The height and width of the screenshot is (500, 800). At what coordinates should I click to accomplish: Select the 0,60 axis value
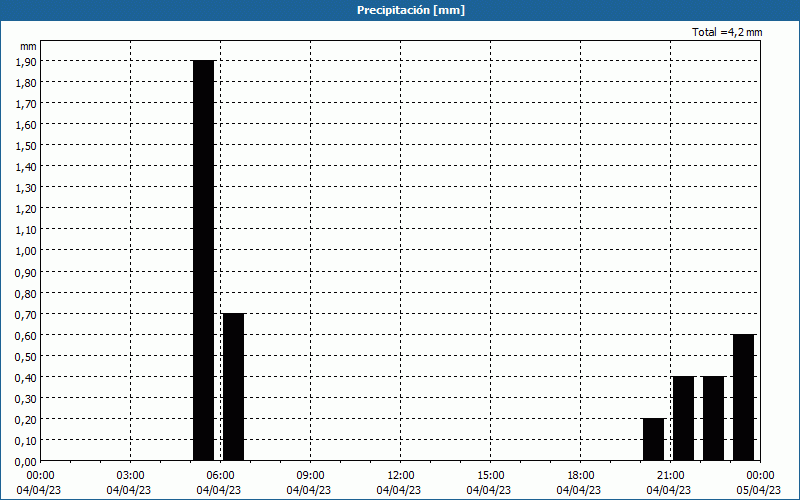click(26, 335)
